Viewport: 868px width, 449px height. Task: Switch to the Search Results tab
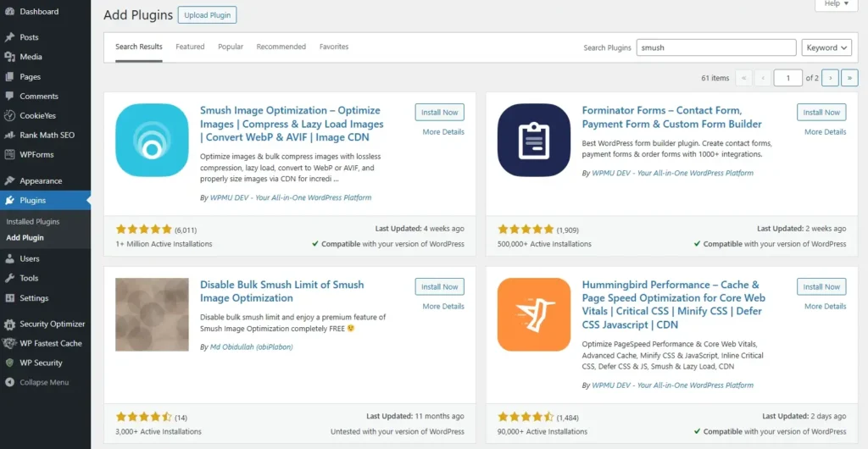pos(139,47)
